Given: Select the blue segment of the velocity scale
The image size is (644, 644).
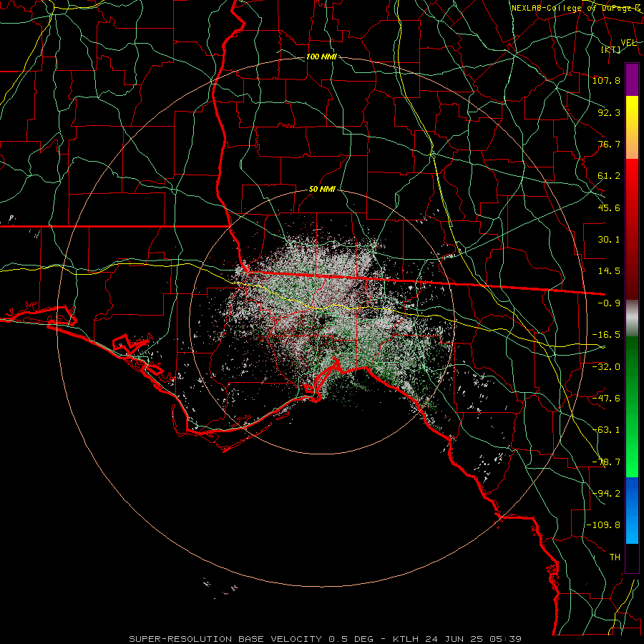Looking at the screenshot, I should (632, 510).
